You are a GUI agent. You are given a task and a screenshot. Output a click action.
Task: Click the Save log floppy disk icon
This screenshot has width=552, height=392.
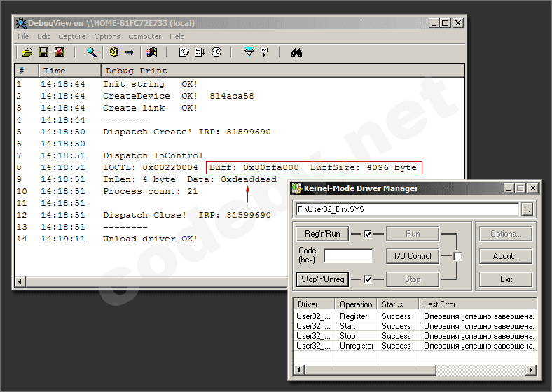pos(43,52)
